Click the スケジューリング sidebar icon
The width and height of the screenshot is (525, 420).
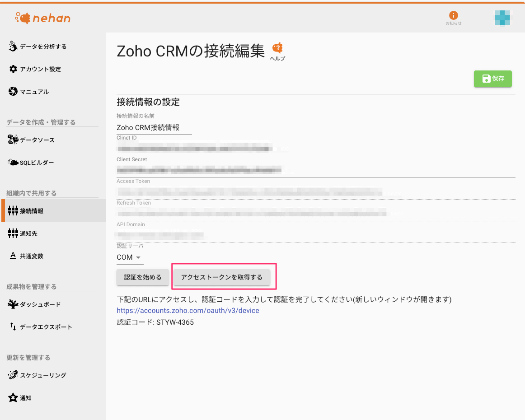coord(13,375)
